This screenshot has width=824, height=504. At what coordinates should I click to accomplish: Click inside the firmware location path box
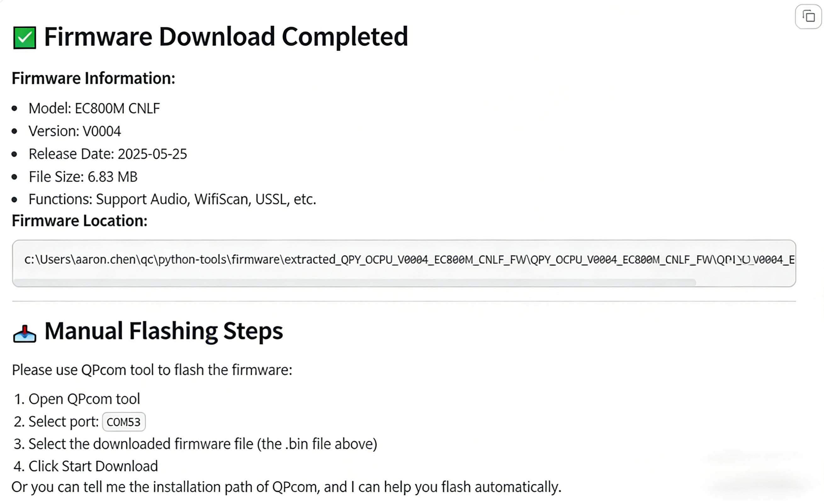point(401,259)
